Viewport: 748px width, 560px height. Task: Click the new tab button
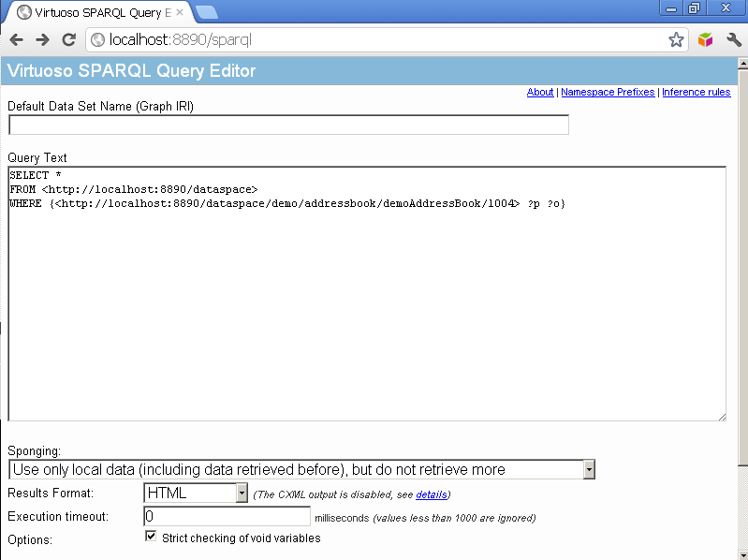click(207, 12)
